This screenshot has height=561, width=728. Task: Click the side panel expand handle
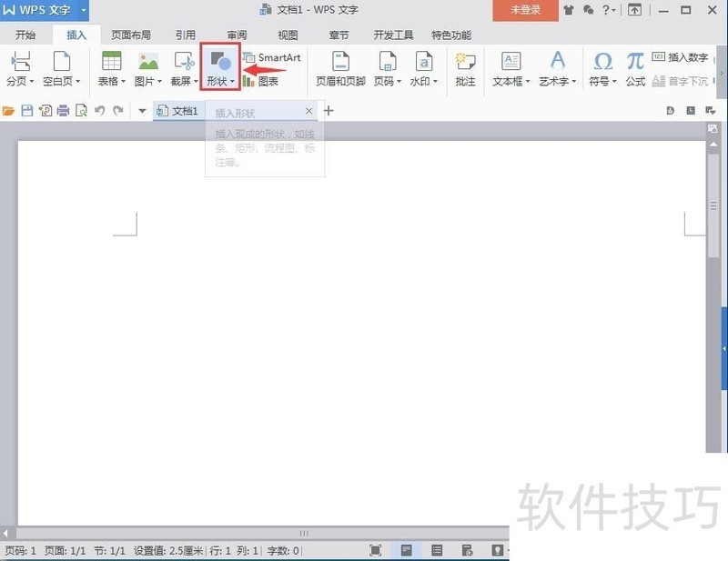tap(723, 348)
